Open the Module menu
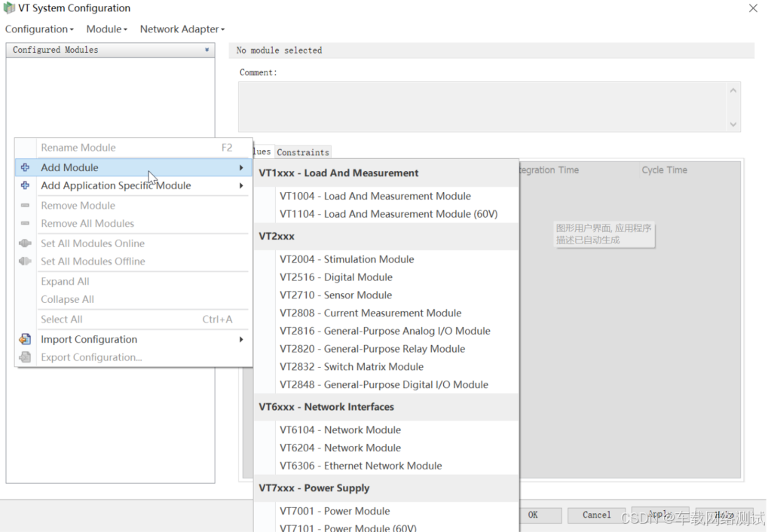This screenshot has height=532, width=768. click(x=107, y=29)
